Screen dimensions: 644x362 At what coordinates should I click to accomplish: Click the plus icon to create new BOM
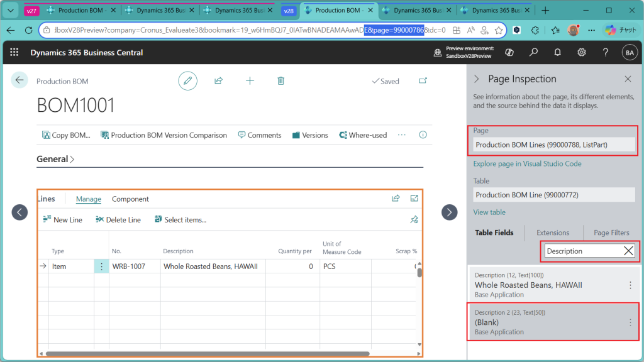click(250, 80)
